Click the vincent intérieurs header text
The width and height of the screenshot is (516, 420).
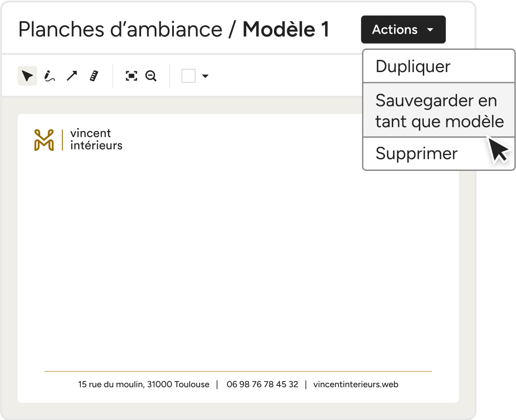96,139
